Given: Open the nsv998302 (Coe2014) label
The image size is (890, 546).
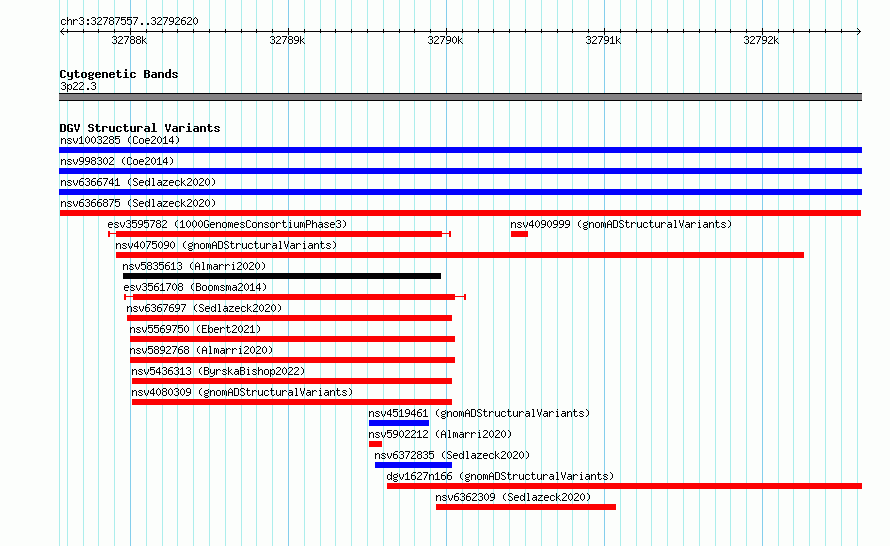Looking at the screenshot, I should (117, 161).
